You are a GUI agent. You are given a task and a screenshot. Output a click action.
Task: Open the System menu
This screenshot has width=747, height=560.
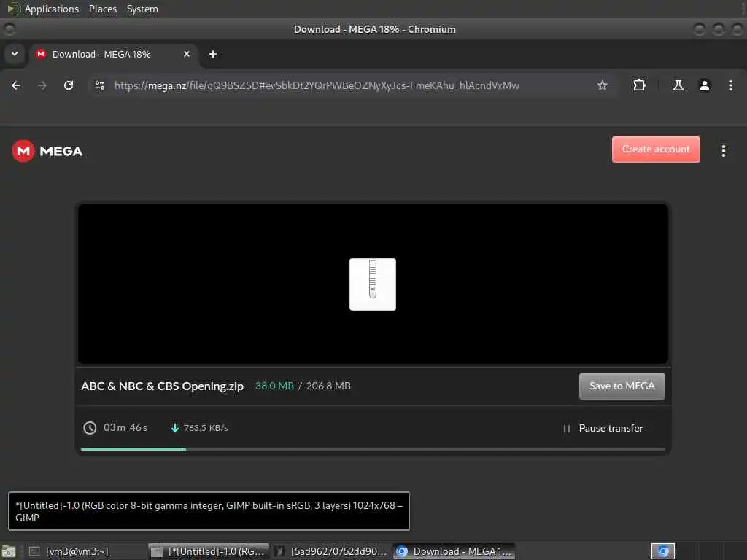pos(142,9)
